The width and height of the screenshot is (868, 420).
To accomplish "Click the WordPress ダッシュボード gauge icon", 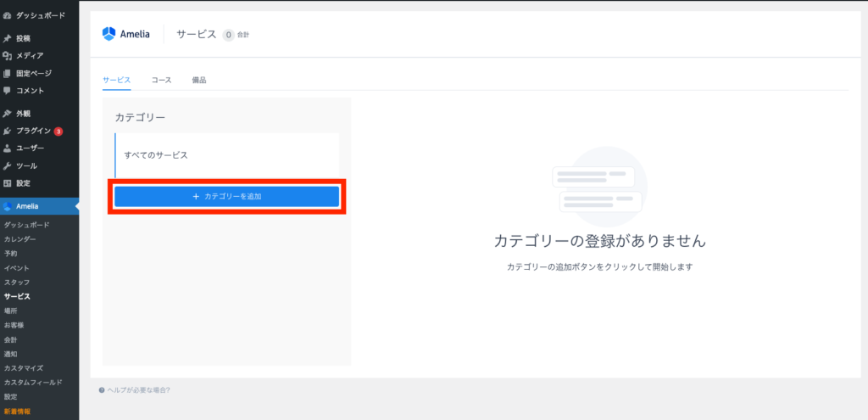I will pos(8,16).
